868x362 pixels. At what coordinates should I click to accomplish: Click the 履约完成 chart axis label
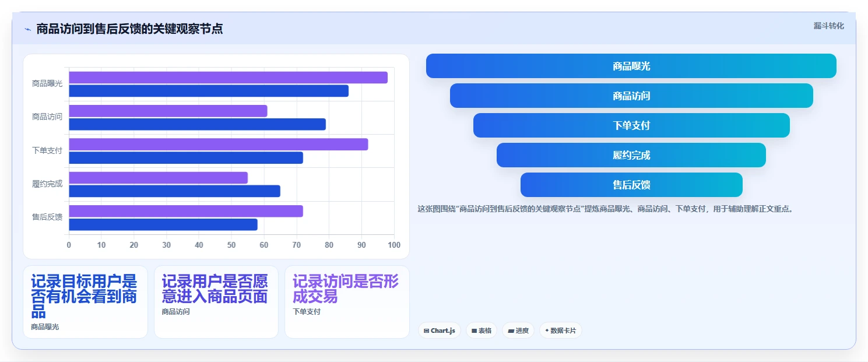click(x=47, y=184)
